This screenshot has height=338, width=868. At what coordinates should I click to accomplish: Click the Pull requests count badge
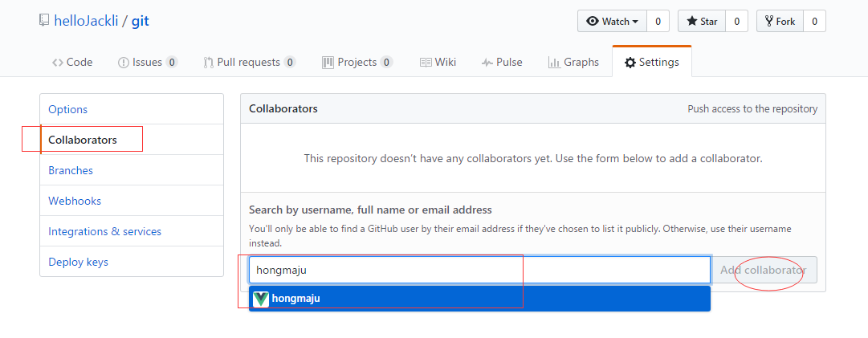pyautogui.click(x=290, y=62)
